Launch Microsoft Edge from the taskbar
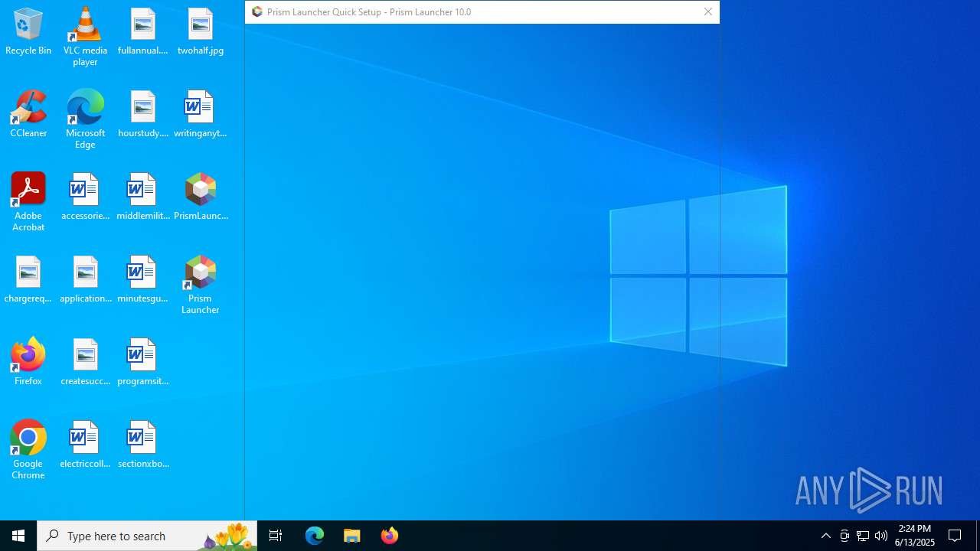Screen dimensions: 980x551 (x=315, y=536)
